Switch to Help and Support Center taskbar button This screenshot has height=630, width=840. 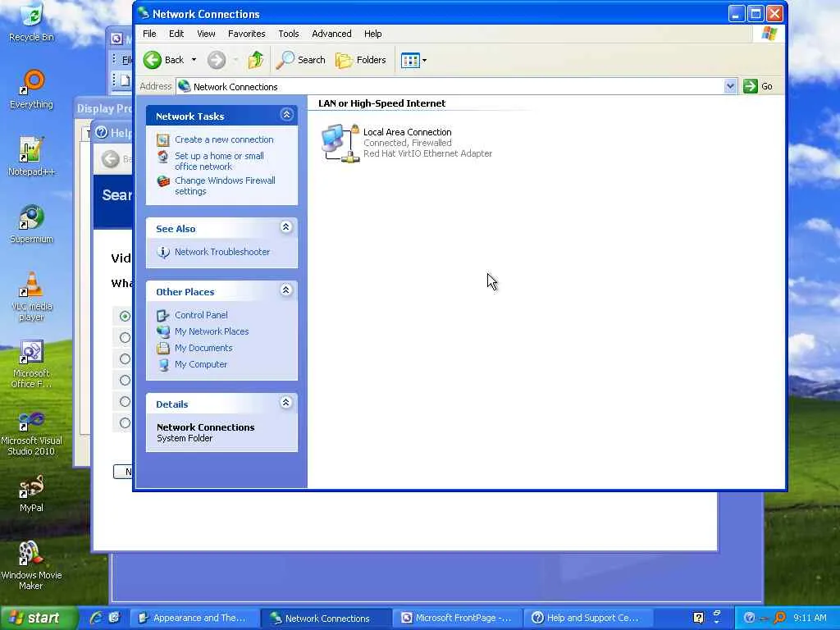[x=587, y=619]
